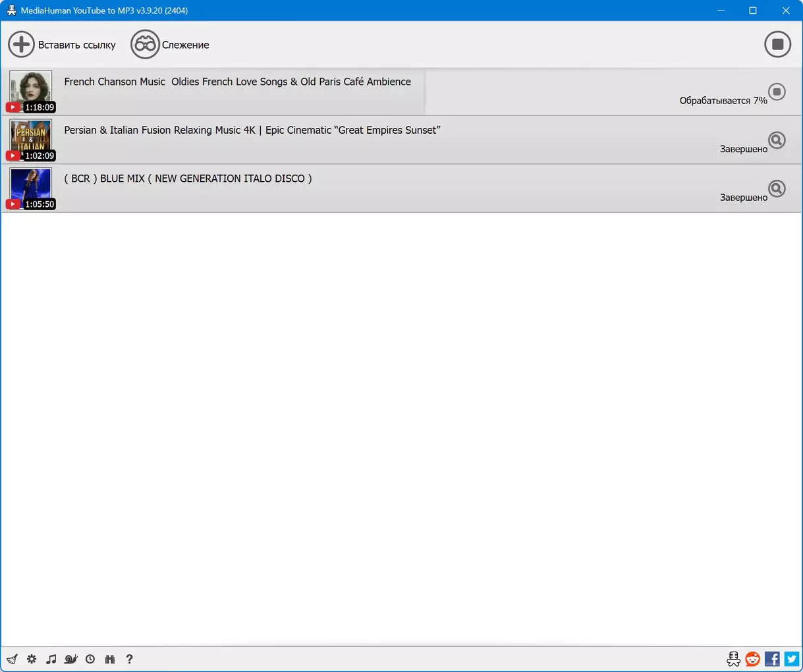The height and width of the screenshot is (672, 803).
Task: Click the 1:18:09 duration badge
Action: click(40, 107)
